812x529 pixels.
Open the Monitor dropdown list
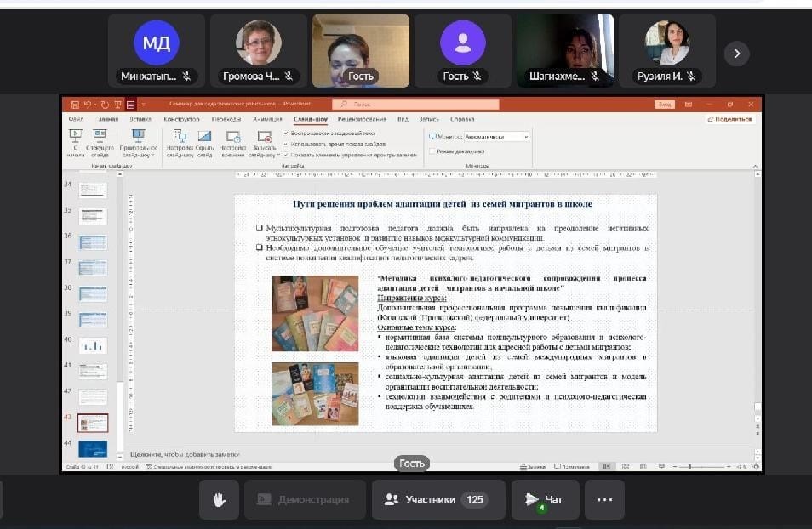click(525, 137)
